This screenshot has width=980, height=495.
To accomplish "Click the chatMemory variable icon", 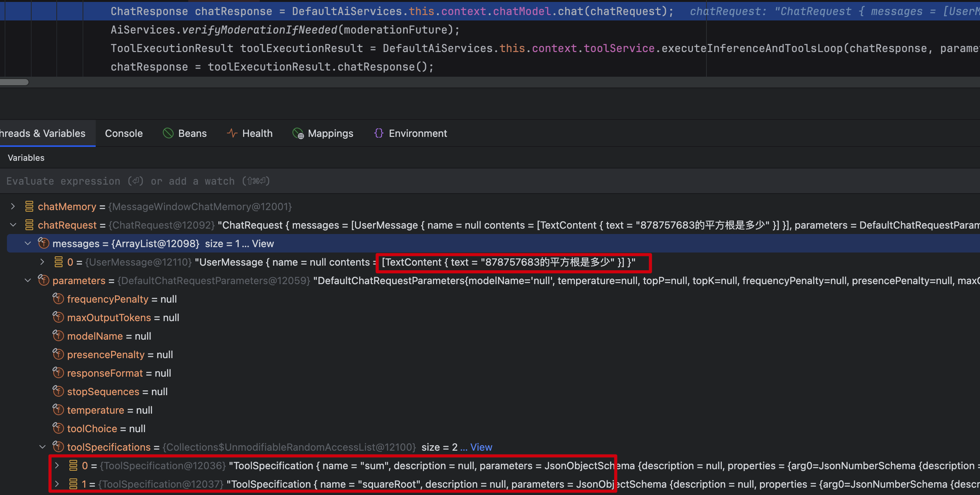I will (x=29, y=207).
